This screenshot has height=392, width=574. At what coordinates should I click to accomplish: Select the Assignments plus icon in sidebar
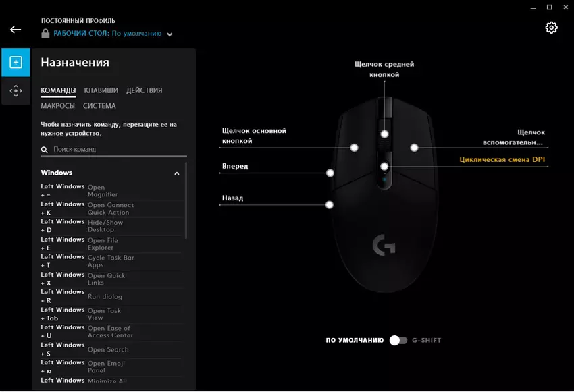pos(16,63)
